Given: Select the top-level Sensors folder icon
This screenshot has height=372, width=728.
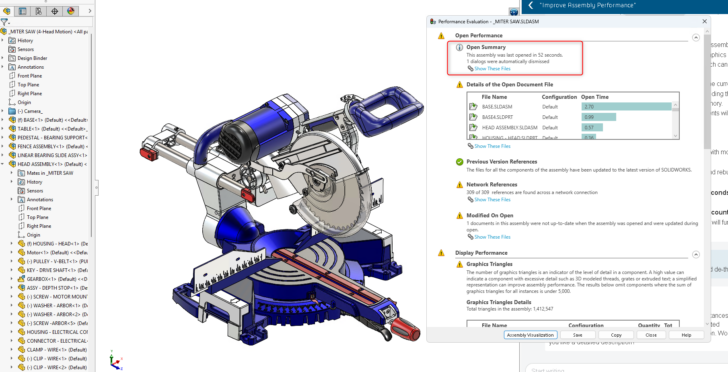Looking at the screenshot, I should pos(12,49).
